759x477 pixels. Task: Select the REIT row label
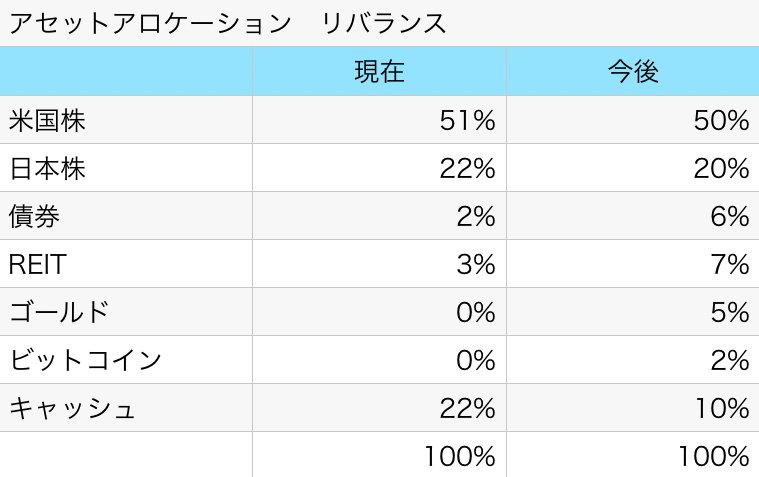(x=37, y=264)
